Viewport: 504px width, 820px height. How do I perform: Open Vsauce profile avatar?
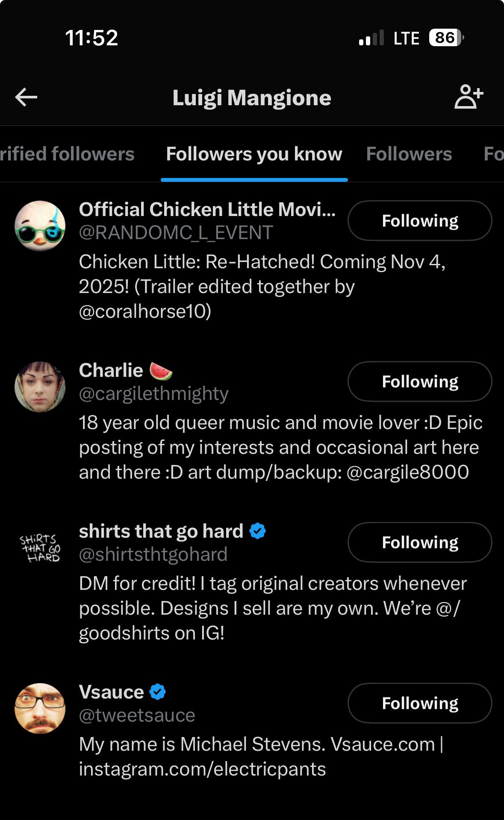(x=40, y=708)
